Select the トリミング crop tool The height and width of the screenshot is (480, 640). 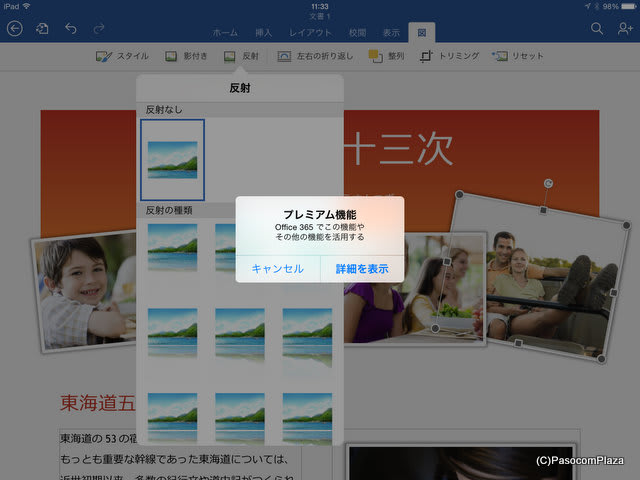pos(449,56)
